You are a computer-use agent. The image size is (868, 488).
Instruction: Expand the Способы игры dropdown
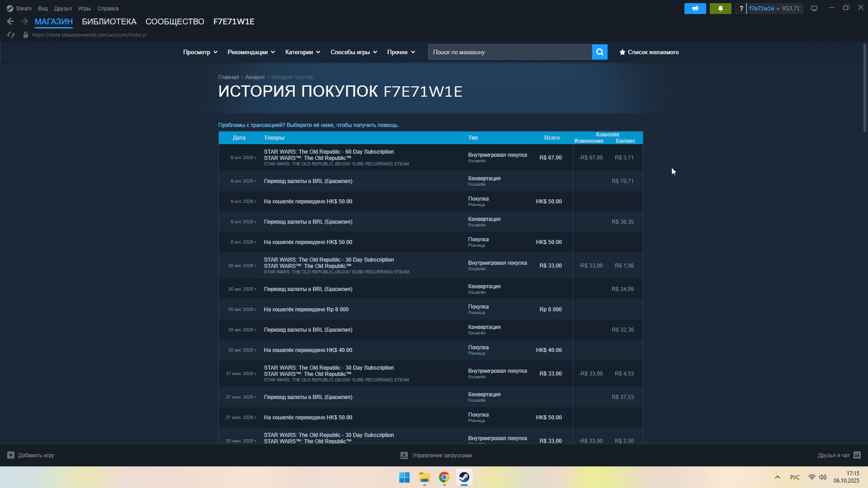pyautogui.click(x=354, y=52)
